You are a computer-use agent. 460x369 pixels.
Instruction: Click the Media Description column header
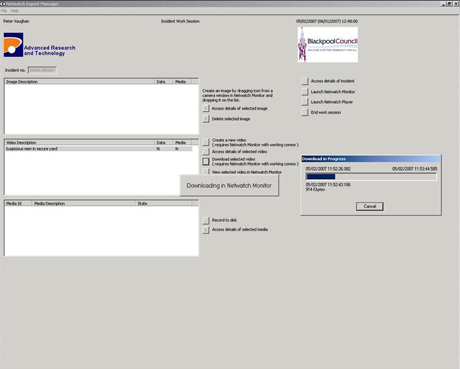point(84,203)
